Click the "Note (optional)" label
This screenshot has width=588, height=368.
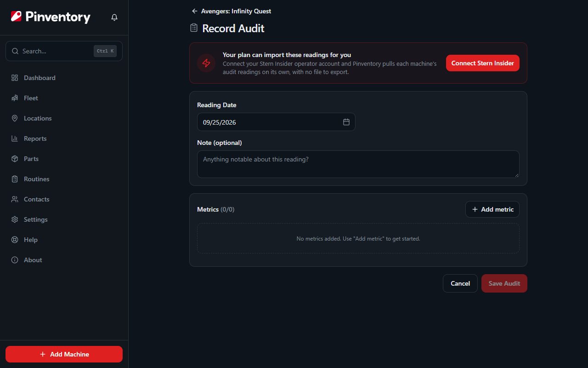220,143
